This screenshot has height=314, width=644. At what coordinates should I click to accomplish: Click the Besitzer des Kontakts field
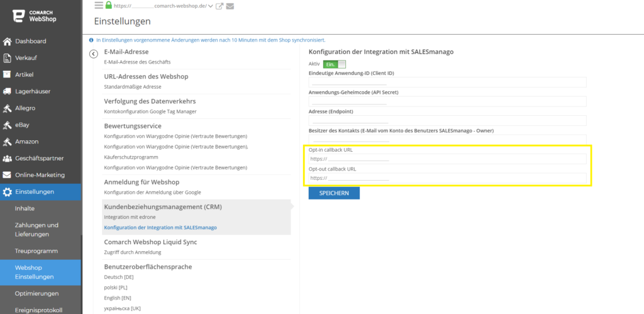[x=447, y=139]
